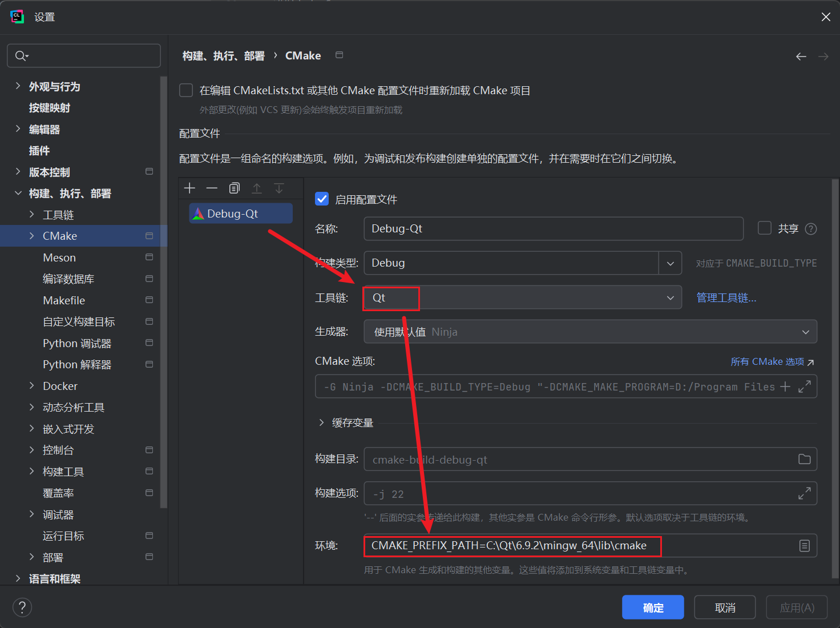Collapse 构建、执行、部署 tree node
Screen dimensions: 840x628
point(18,193)
